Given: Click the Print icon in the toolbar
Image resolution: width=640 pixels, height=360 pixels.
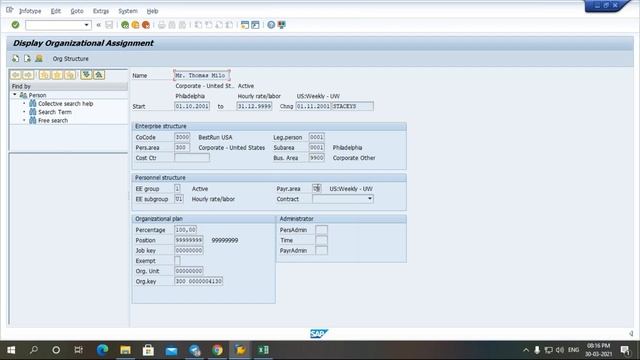Looking at the screenshot, I should tap(162, 25).
